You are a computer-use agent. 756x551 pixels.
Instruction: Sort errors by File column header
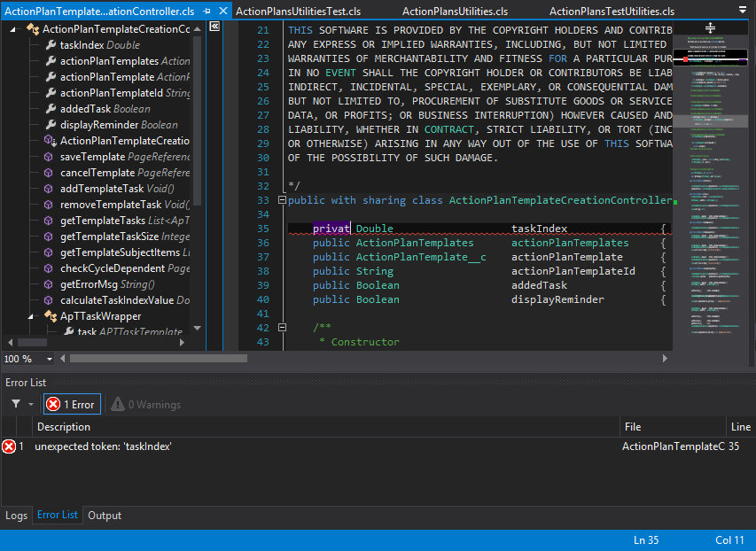pos(673,427)
